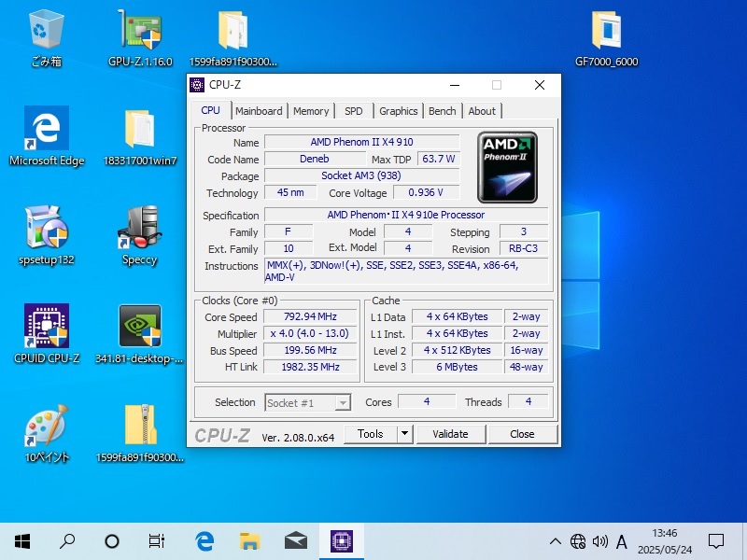Click the Threads count field

point(529,401)
